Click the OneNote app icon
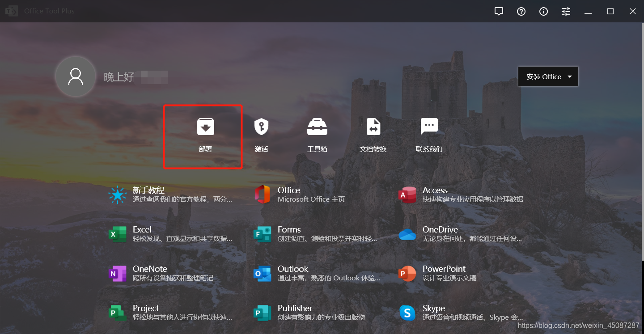644x334 pixels. coord(118,274)
